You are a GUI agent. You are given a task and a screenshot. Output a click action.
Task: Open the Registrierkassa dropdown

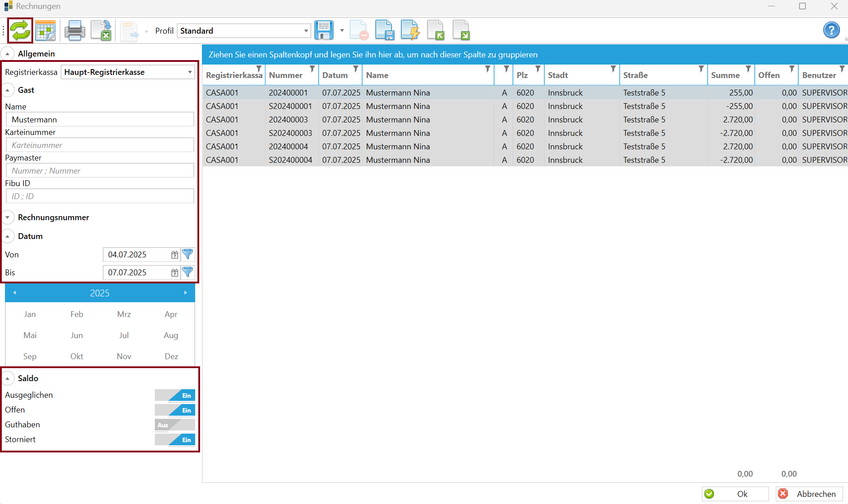coord(128,72)
